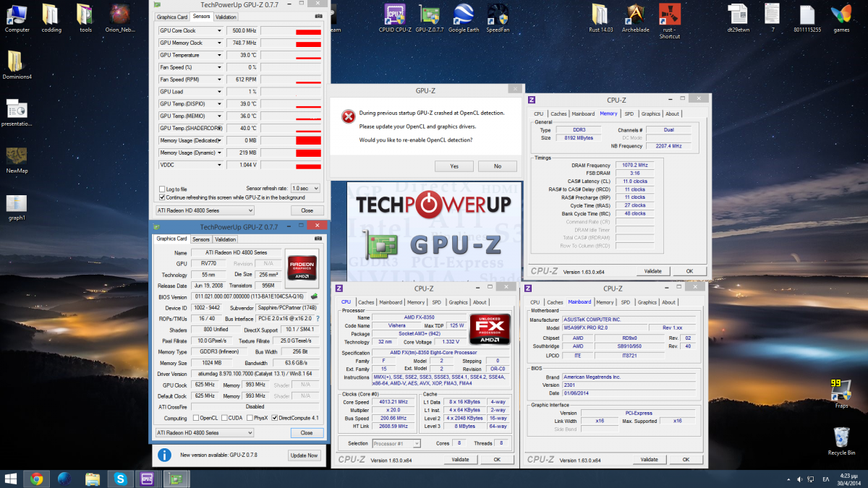
Task: Click OK in the CPU-Z Mainboard window
Action: click(x=685, y=459)
